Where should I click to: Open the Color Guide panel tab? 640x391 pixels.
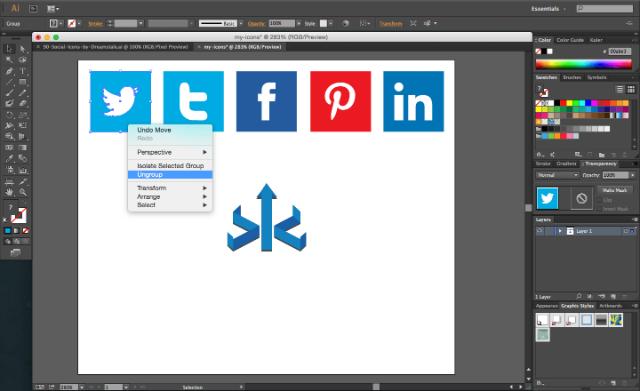pyautogui.click(x=570, y=40)
